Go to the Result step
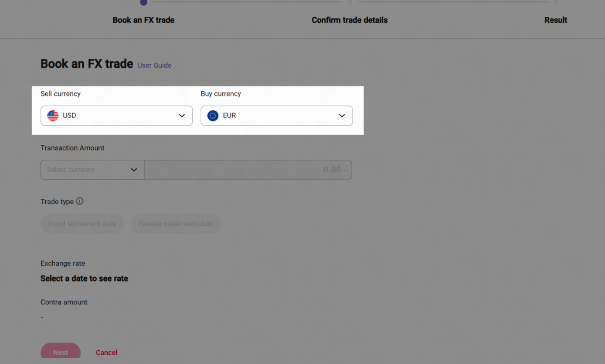The height and width of the screenshot is (364, 605). (556, 20)
